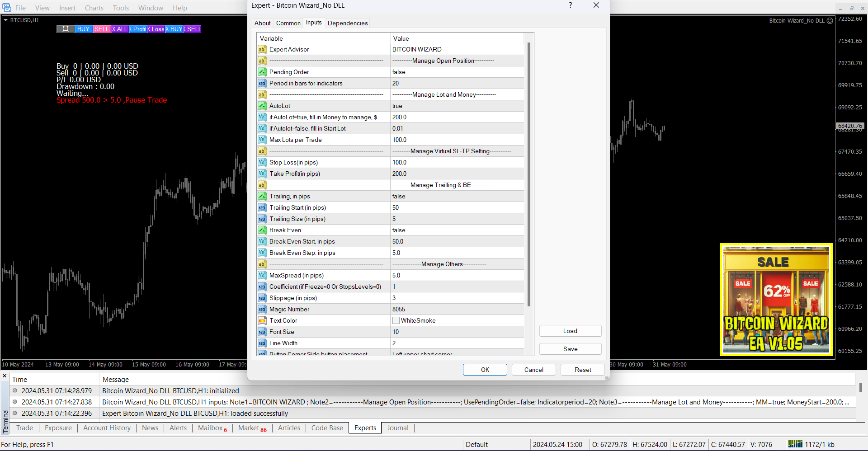Click Save to export input settings

[571, 349]
